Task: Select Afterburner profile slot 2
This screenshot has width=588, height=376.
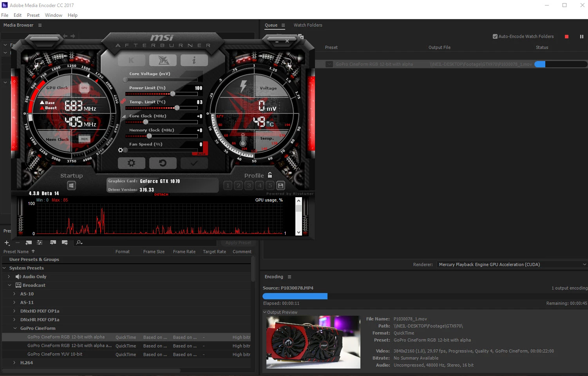Action: 238,185
